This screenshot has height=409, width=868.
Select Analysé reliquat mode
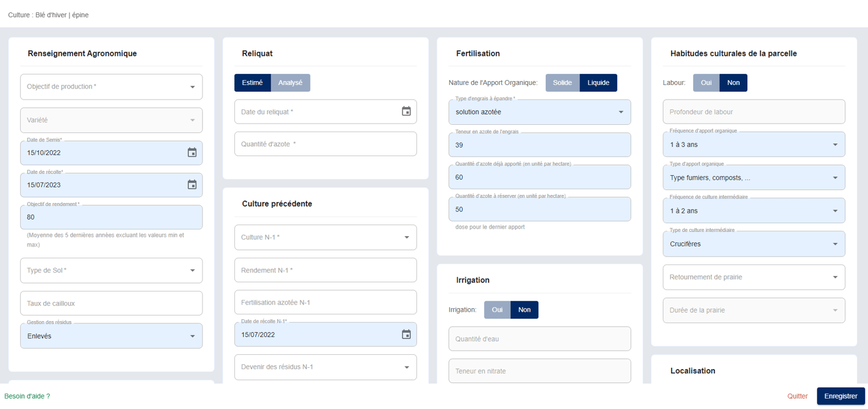(290, 83)
